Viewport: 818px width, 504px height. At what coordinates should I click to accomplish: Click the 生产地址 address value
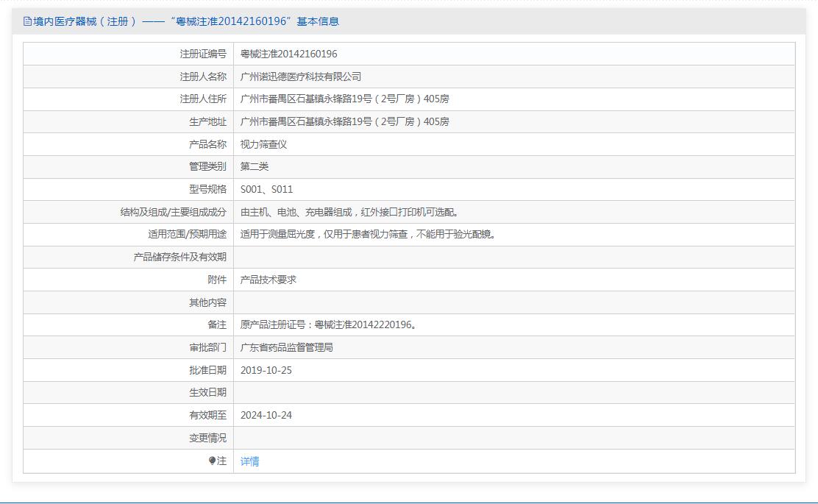tap(344, 121)
